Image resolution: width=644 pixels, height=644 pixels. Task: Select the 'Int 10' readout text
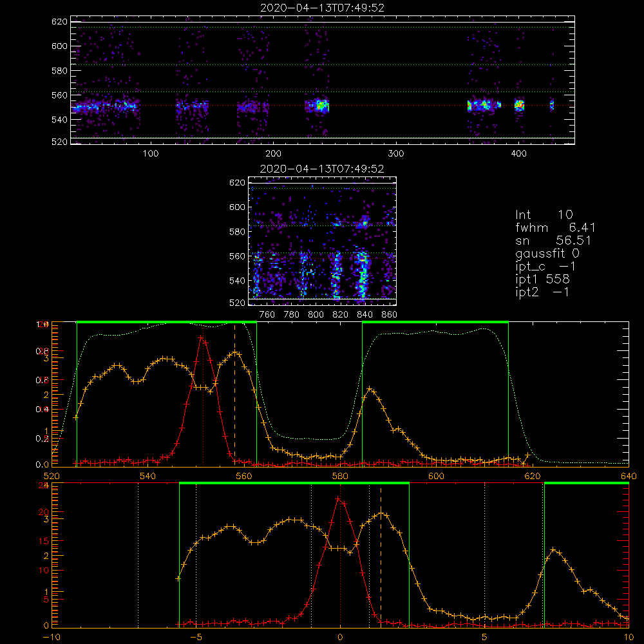544,214
